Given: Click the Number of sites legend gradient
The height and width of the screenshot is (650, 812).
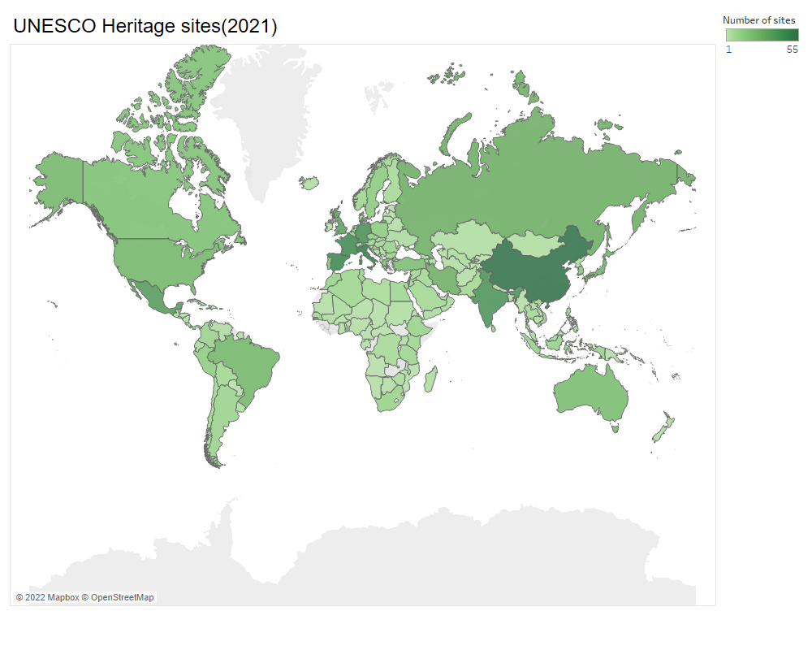Looking at the screenshot, I should coord(762,34).
